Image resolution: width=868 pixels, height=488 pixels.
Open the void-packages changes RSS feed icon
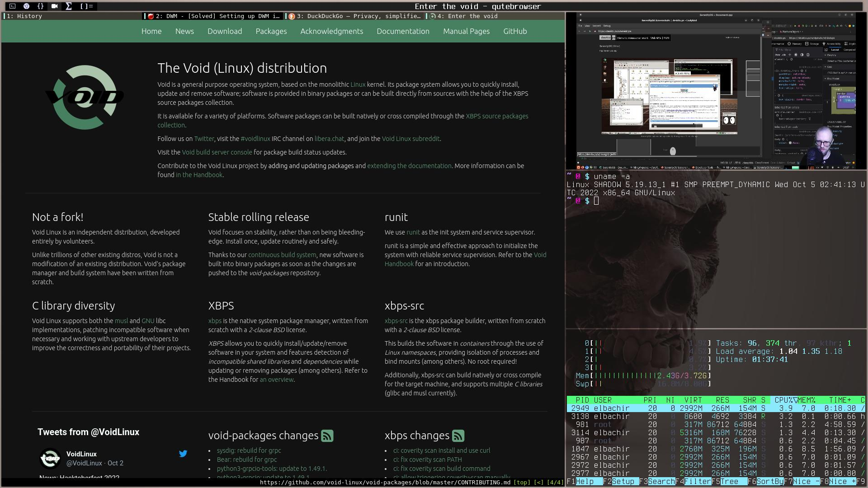pos(327,436)
